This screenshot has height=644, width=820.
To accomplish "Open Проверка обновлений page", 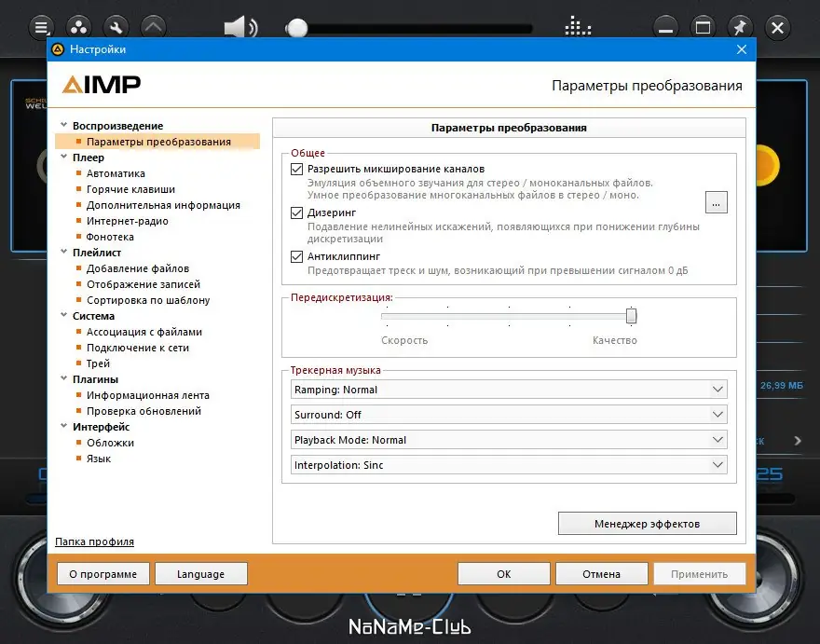I will (143, 411).
